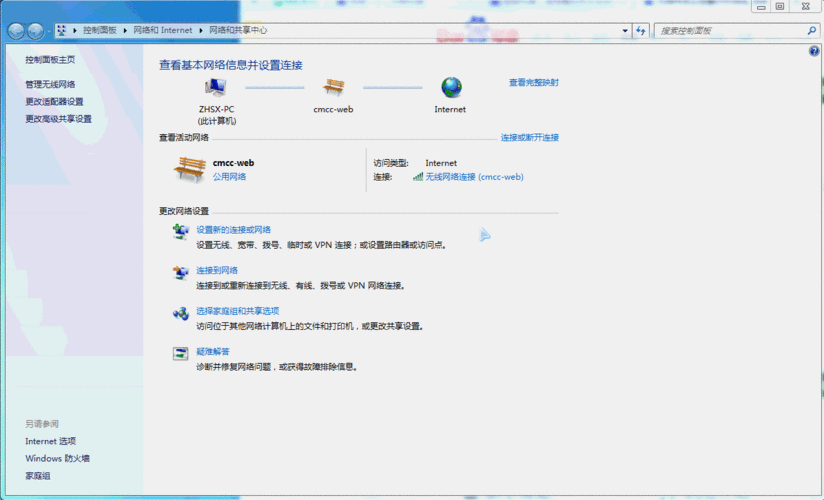Close the Network and Sharing Center window
Screen dimensions: 824x500
point(806,7)
